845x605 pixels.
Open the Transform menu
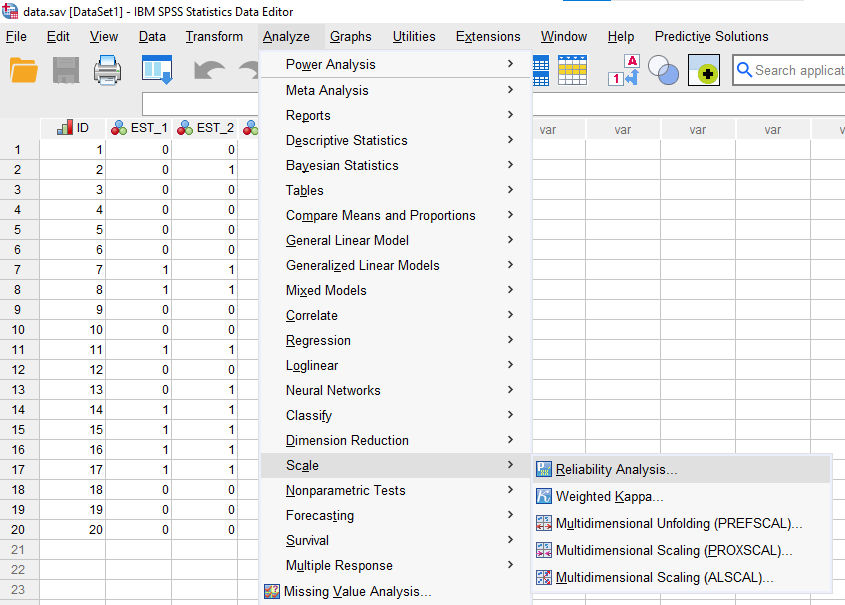[x=214, y=36]
